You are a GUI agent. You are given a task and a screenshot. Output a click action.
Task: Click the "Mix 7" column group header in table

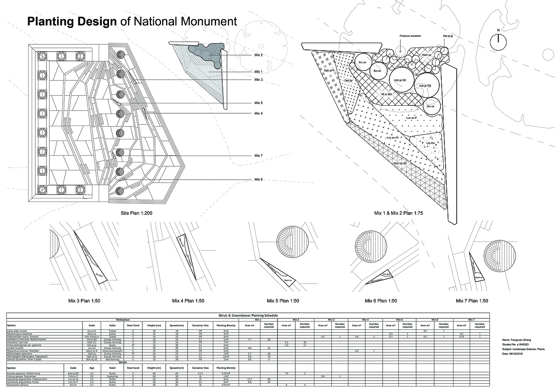tap(471, 319)
